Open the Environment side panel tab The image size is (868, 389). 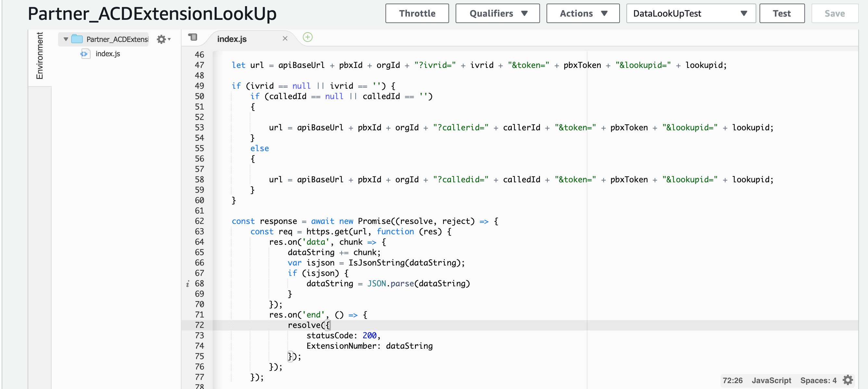[39, 56]
